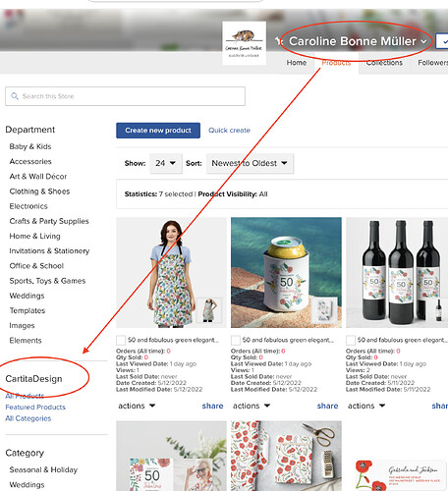Open the Show 24 dropdown
This screenshot has height=491, width=448.
[x=166, y=163]
